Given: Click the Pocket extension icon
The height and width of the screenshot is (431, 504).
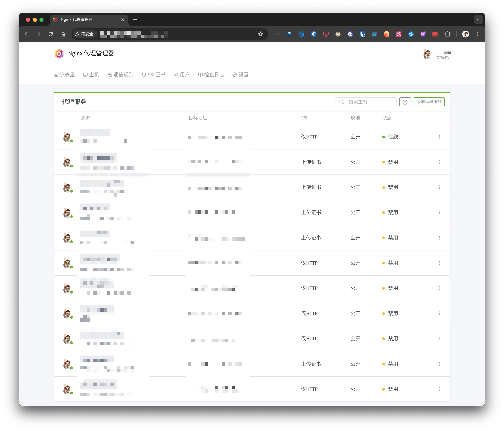Looking at the screenshot, I should pyautogui.click(x=326, y=34).
